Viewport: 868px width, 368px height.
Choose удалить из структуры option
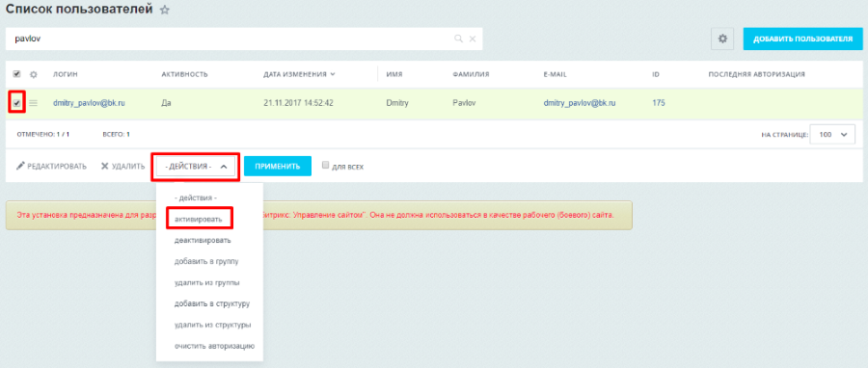click(212, 325)
